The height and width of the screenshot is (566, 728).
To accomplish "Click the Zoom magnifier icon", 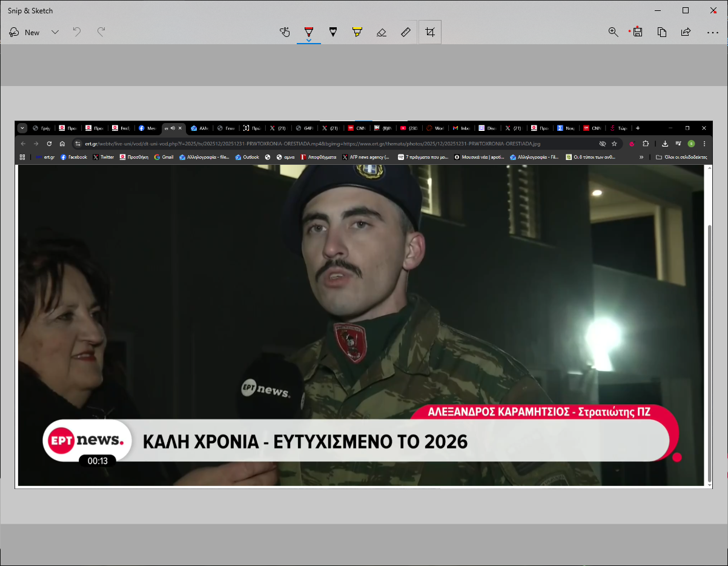I will [613, 32].
